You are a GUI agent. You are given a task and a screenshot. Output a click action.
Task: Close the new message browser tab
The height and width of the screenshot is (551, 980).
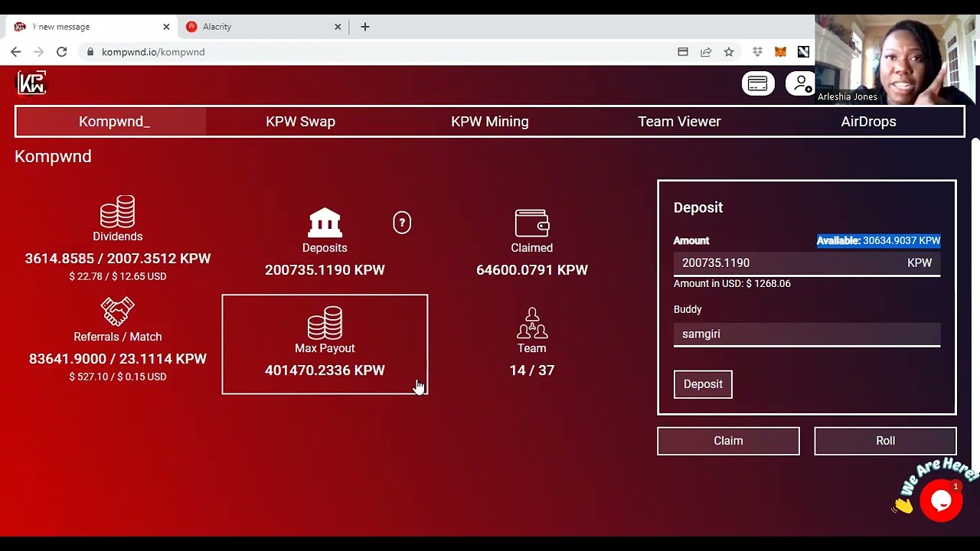click(x=166, y=27)
